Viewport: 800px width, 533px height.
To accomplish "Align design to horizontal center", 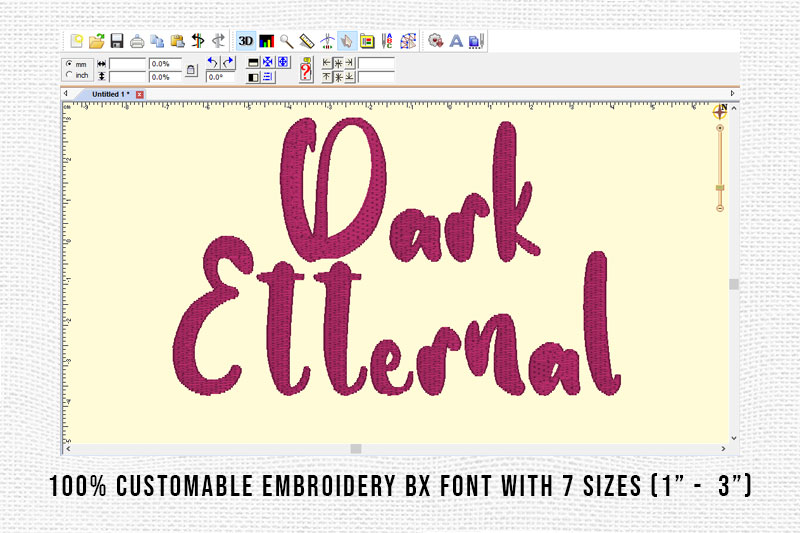I will coord(338,63).
